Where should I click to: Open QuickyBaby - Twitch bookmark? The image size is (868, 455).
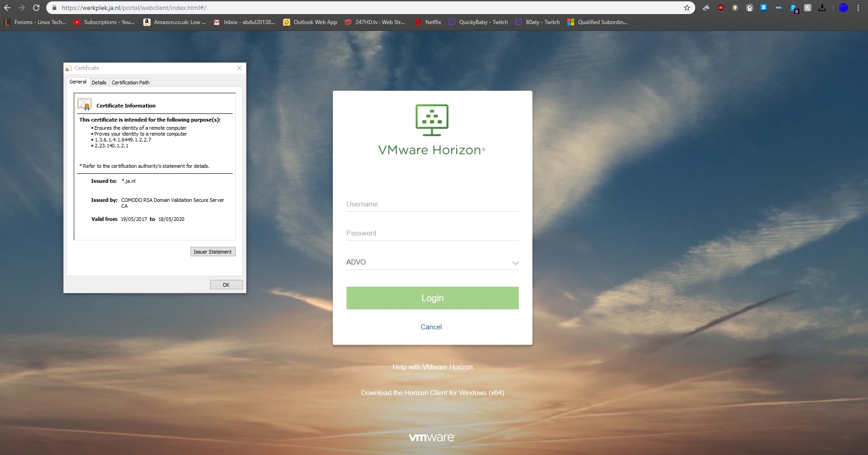tap(478, 22)
